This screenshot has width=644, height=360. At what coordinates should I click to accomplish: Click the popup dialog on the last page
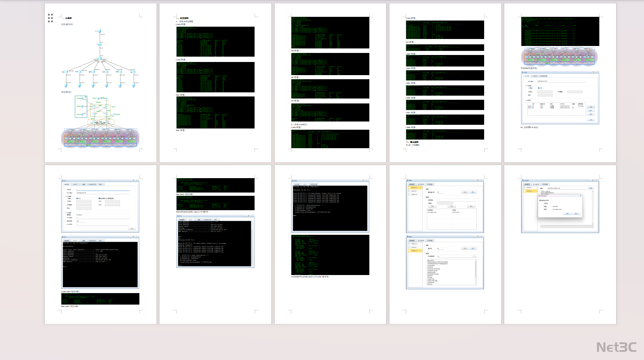tap(560, 205)
